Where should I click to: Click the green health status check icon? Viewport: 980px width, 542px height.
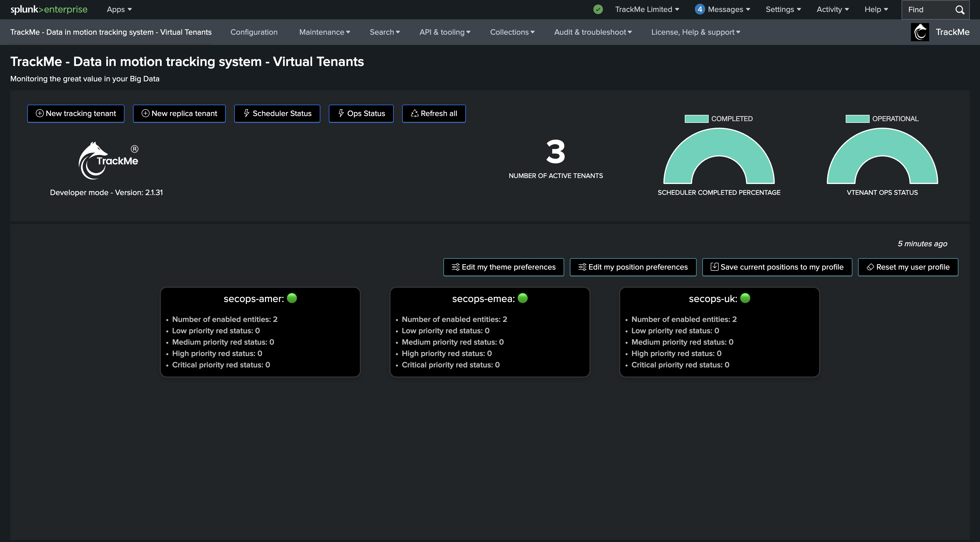[598, 9]
